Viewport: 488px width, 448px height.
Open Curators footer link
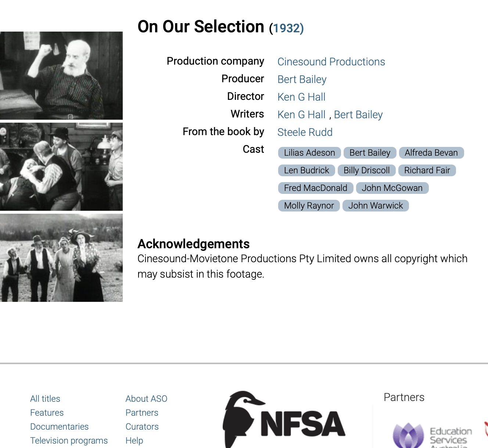[142, 427]
